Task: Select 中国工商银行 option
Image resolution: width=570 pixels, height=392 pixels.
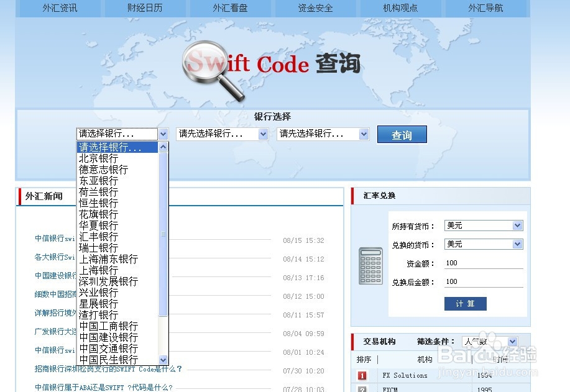Action: tap(117, 326)
